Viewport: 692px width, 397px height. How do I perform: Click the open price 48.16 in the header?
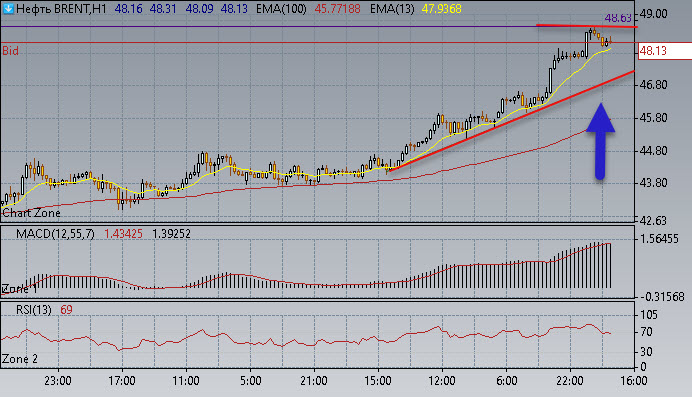tap(128, 9)
